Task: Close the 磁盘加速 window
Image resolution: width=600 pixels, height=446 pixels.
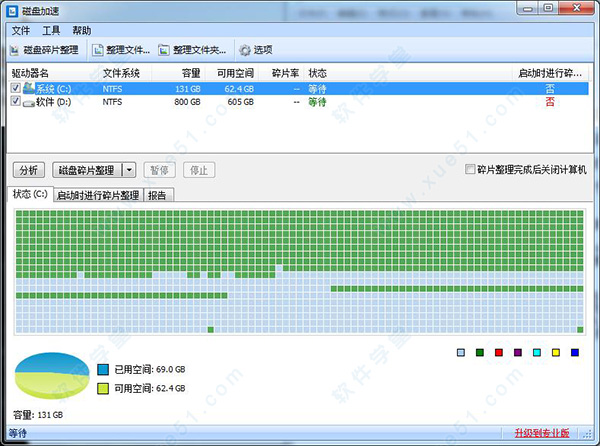Action: pos(577,8)
